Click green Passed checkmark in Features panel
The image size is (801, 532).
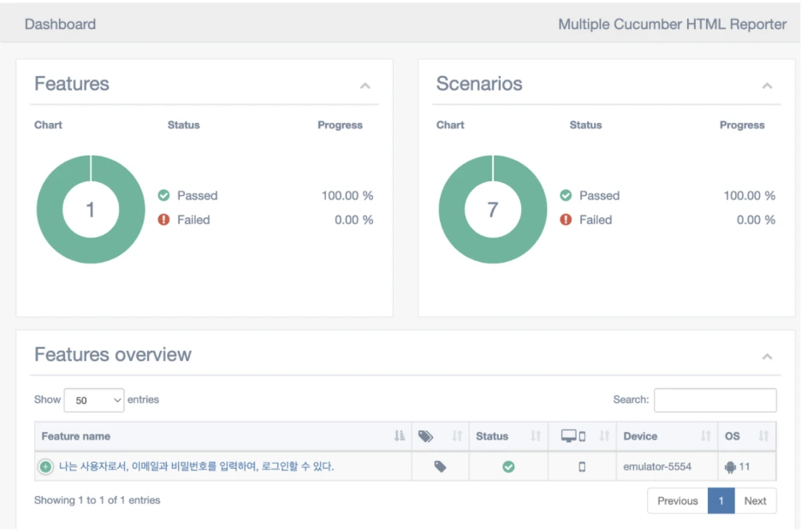pos(163,196)
